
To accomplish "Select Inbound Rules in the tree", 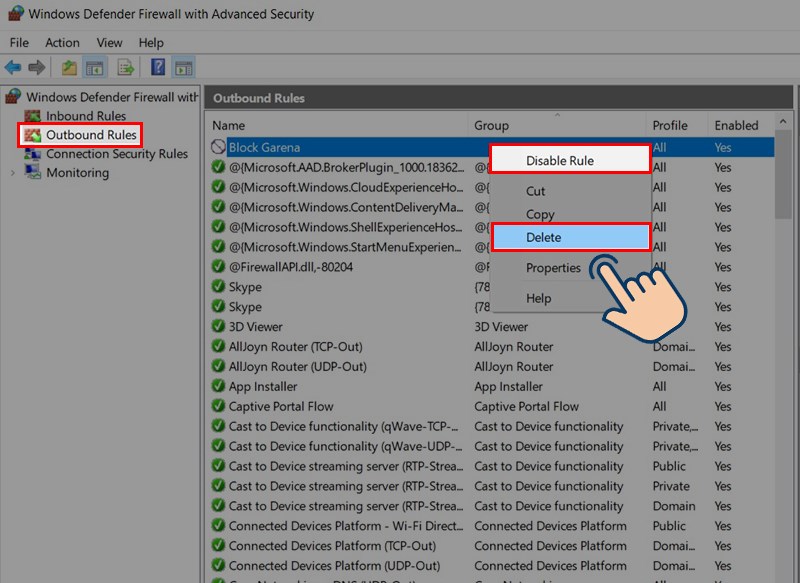I will click(x=86, y=116).
